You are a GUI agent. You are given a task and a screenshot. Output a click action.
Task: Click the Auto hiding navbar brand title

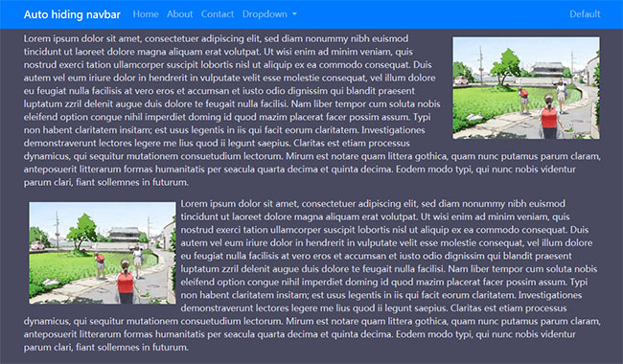pos(72,14)
